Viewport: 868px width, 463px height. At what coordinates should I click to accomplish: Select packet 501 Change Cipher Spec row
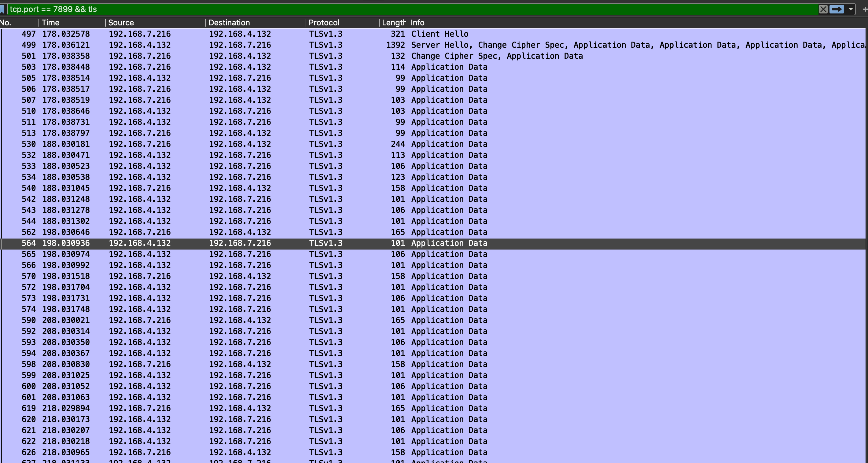click(x=433, y=56)
